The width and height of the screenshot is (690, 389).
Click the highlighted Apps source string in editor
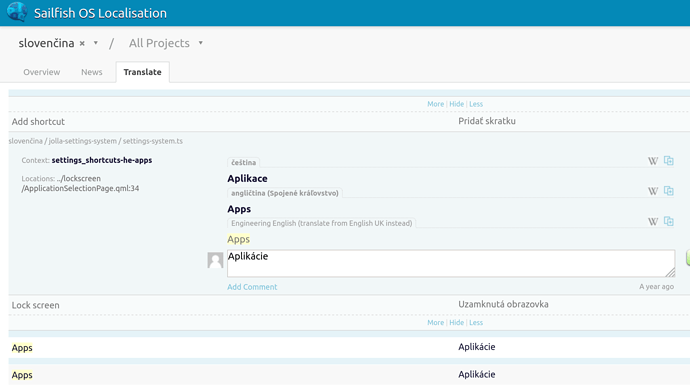239,239
